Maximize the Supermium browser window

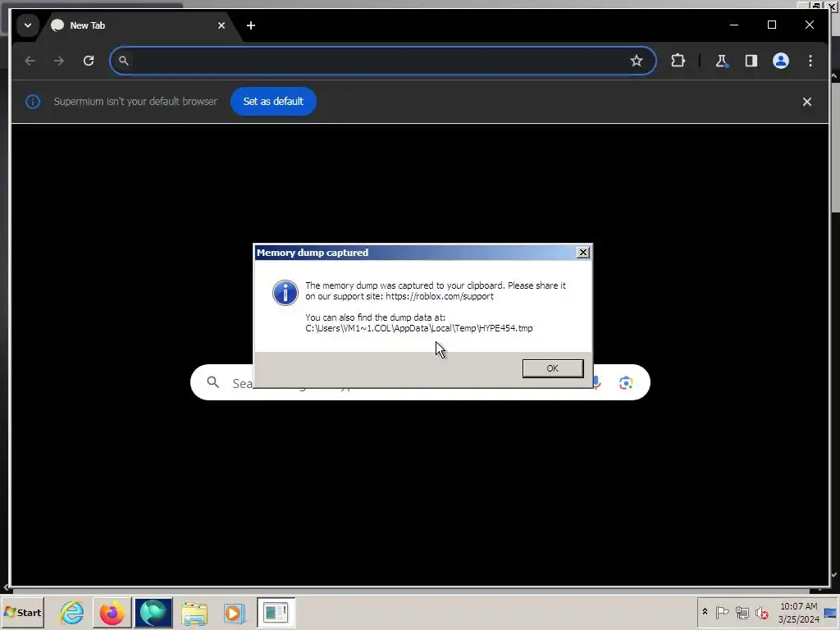[771, 25]
